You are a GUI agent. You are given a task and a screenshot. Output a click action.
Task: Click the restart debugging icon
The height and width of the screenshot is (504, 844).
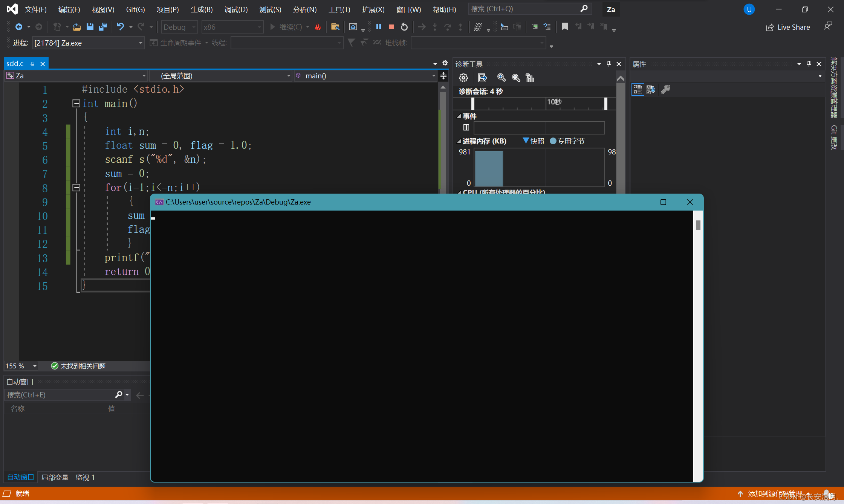tap(404, 27)
